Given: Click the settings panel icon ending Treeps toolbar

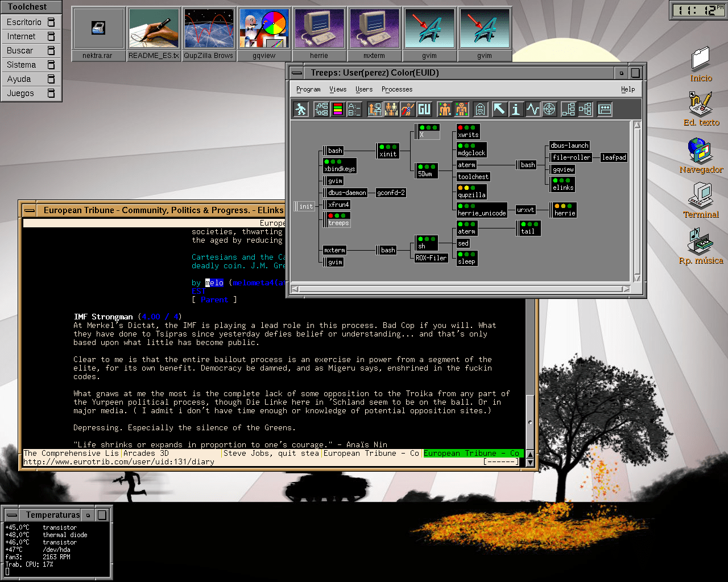Looking at the screenshot, I should [605, 109].
